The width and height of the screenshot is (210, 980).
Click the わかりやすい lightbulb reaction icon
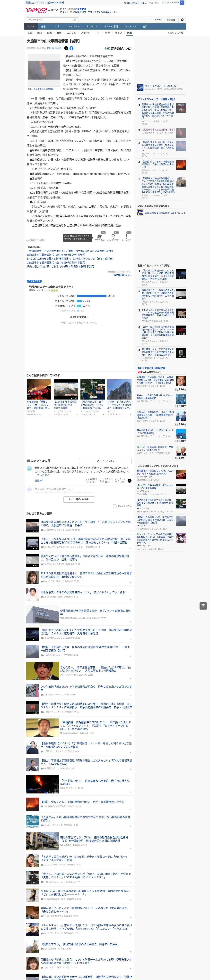coord(113,236)
